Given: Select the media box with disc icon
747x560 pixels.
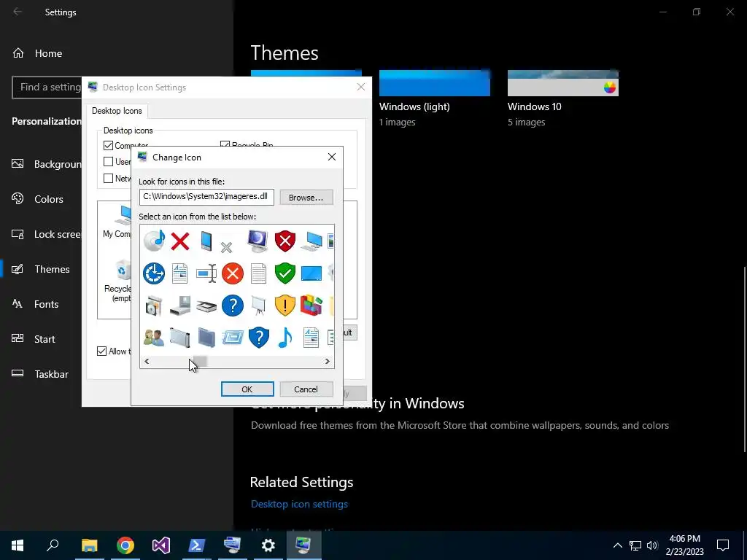Looking at the screenshot, I should tap(154, 306).
